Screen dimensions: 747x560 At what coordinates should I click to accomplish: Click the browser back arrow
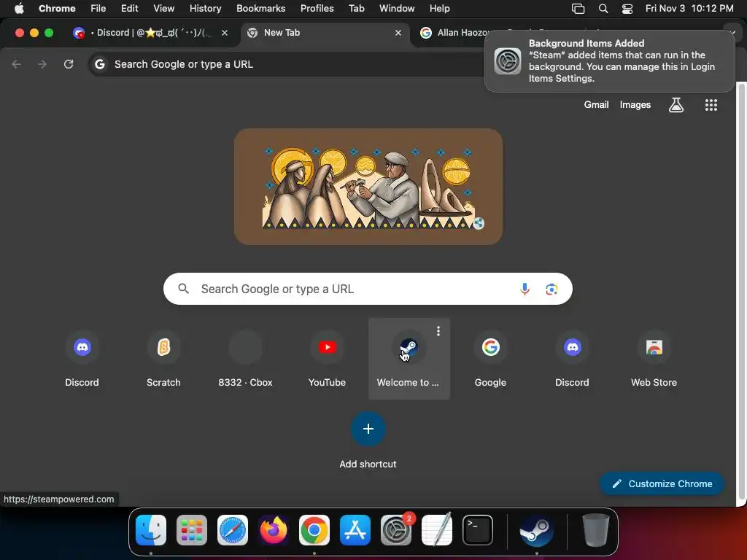(x=16, y=64)
